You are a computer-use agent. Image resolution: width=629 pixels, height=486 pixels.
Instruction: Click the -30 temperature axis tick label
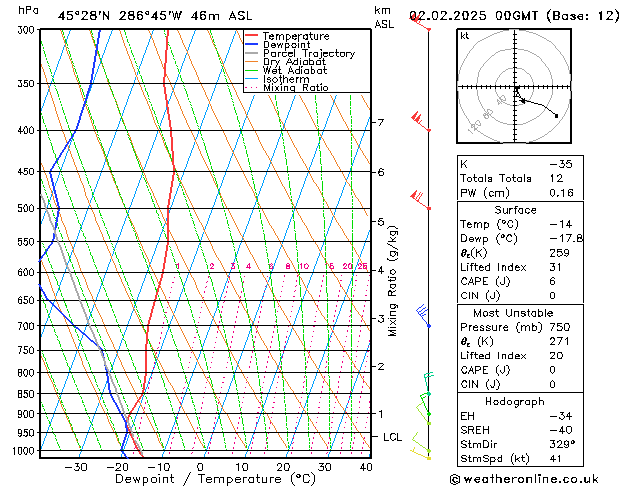click(76, 468)
